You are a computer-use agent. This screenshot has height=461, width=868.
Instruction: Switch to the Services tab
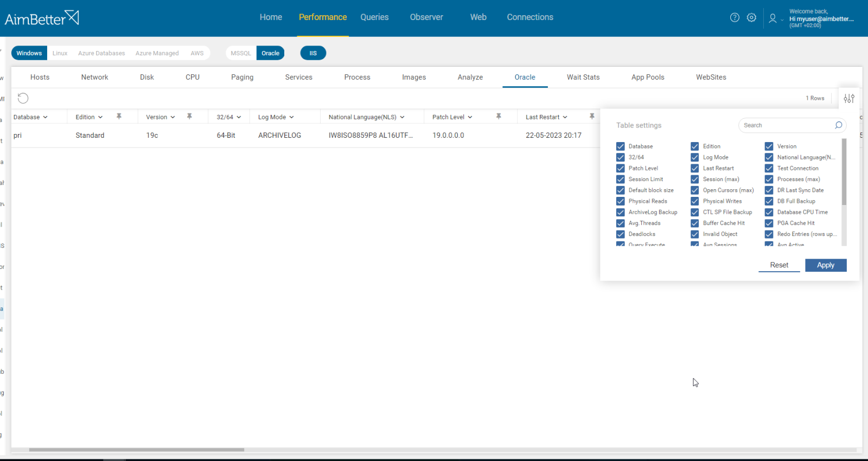(299, 77)
